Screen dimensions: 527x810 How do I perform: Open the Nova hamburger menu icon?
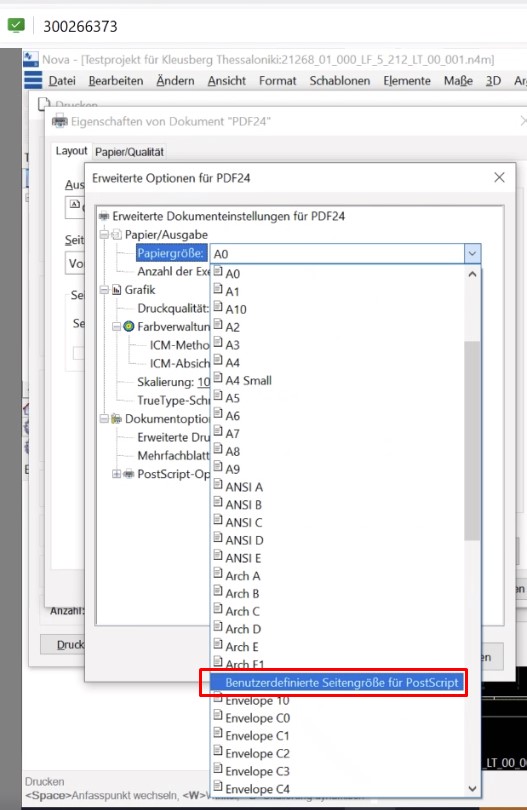click(33, 81)
